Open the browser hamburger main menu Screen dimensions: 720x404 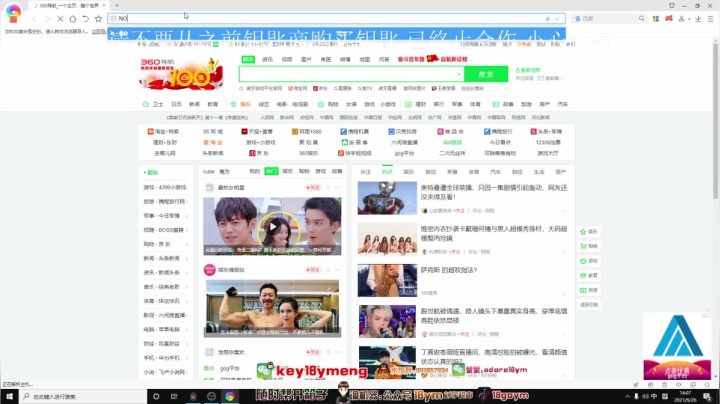710,19
